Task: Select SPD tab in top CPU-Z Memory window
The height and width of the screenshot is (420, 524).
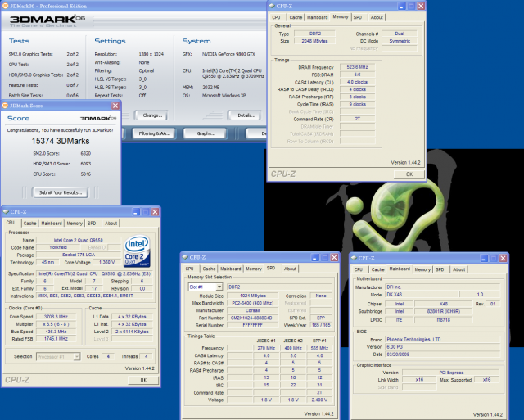Action: coord(358,17)
